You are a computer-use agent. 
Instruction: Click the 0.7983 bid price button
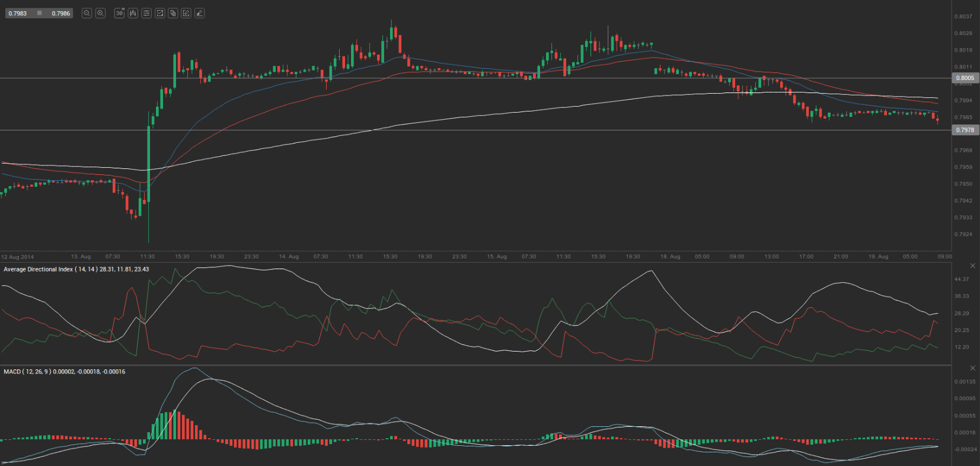click(18, 13)
